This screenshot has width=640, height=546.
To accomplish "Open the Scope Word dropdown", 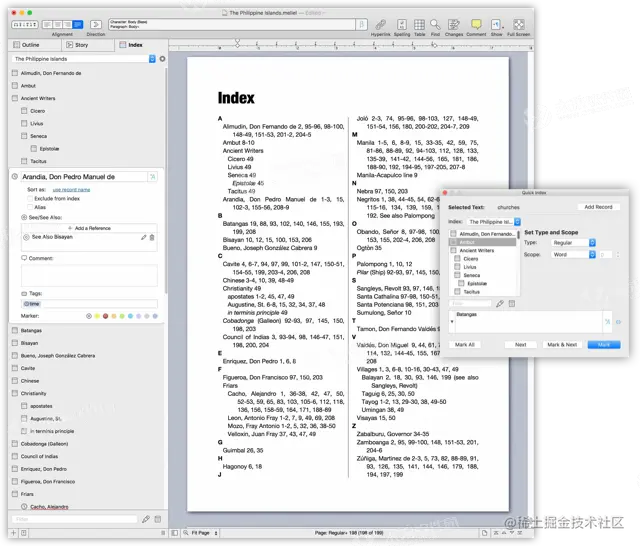I will tap(573, 254).
